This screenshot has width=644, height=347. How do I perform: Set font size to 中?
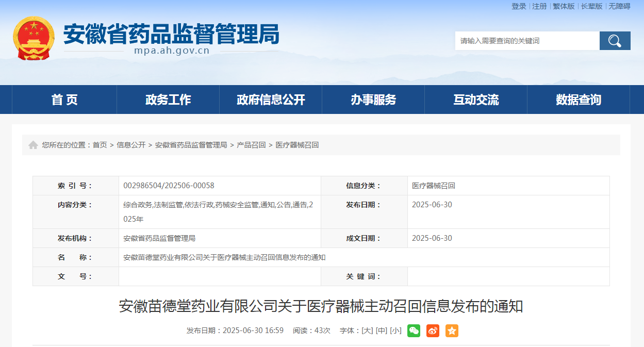(382, 331)
